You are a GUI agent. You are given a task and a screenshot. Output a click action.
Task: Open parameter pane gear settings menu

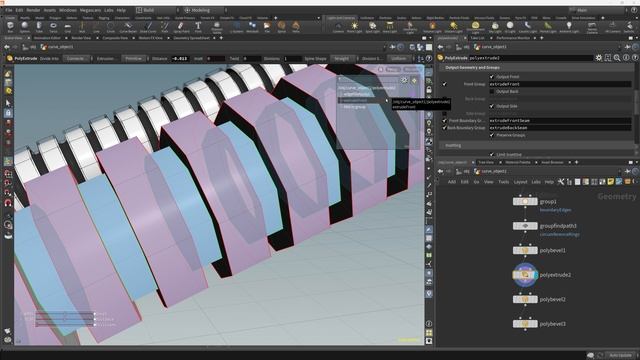(599, 58)
